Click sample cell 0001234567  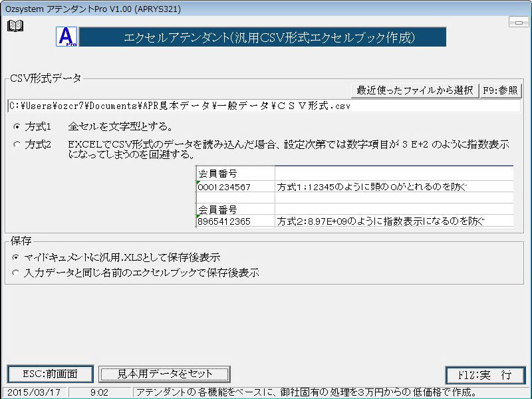235,187
